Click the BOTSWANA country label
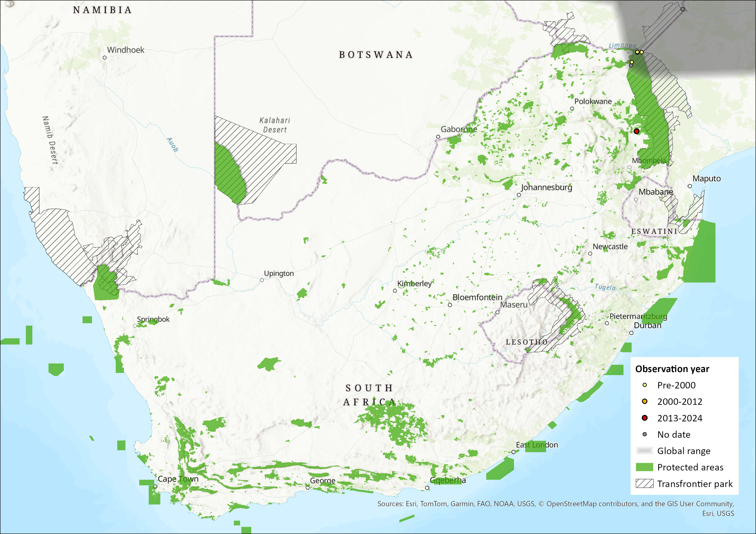 [376, 55]
